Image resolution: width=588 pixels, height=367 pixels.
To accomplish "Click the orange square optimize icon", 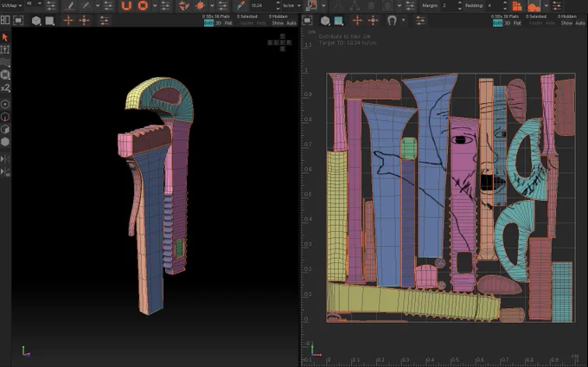I will tap(143, 5).
